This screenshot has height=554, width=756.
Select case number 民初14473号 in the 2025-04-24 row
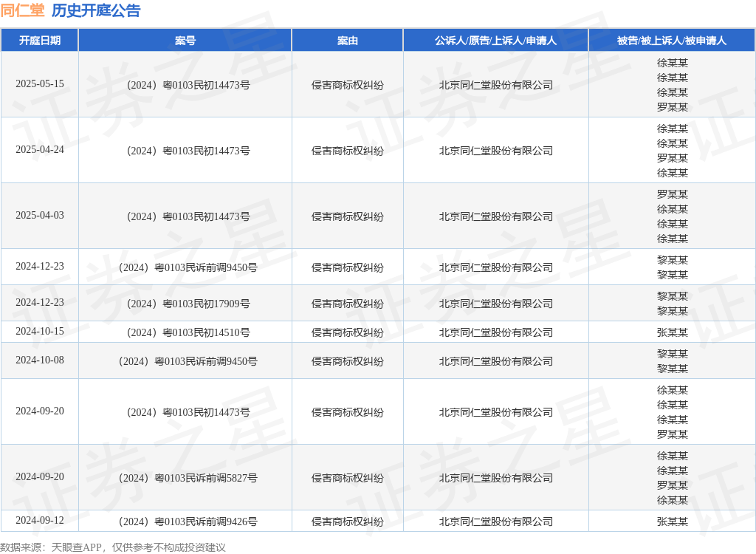point(188,151)
